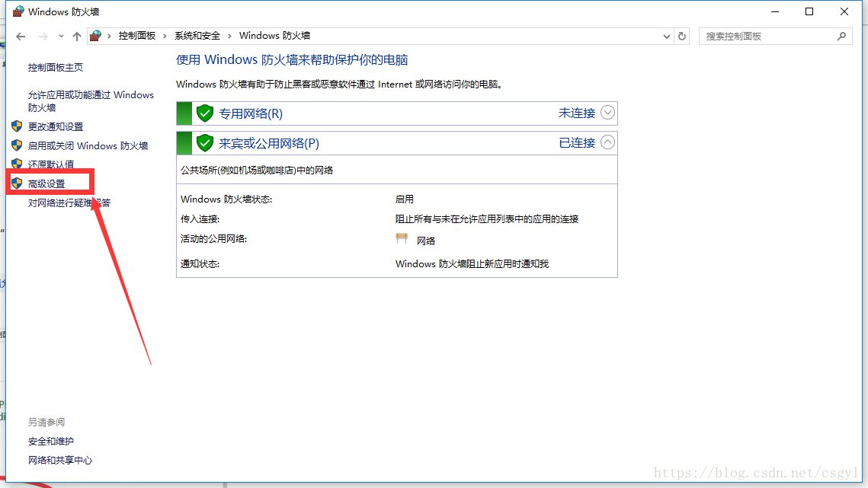Click green shield icon of 来宾或公用网络

[205, 143]
